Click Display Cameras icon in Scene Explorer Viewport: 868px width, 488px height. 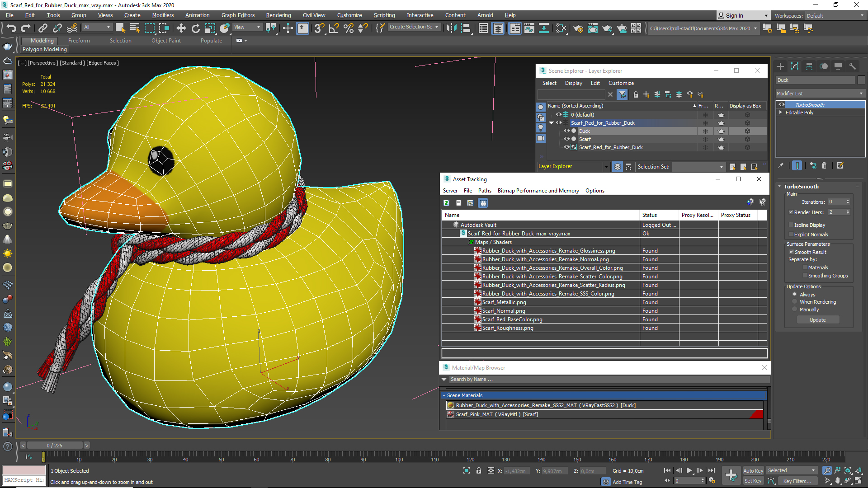tap(541, 138)
